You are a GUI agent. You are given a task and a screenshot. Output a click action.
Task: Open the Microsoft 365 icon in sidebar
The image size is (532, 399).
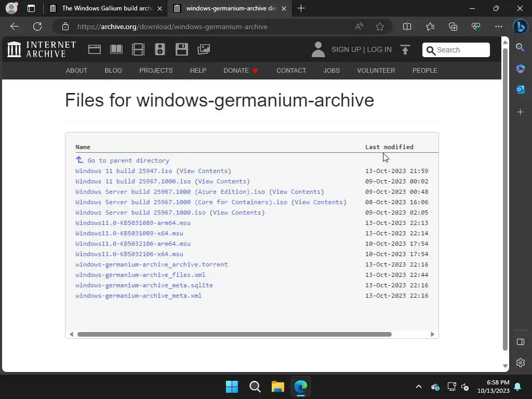pyautogui.click(x=520, y=69)
